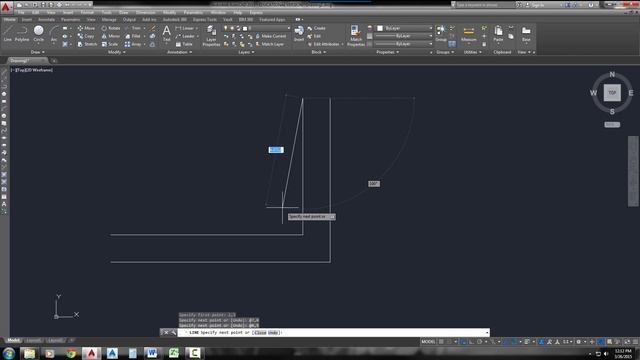Image resolution: width=640 pixels, height=360 pixels.
Task: Expand the Properties panel
Action: (387, 52)
